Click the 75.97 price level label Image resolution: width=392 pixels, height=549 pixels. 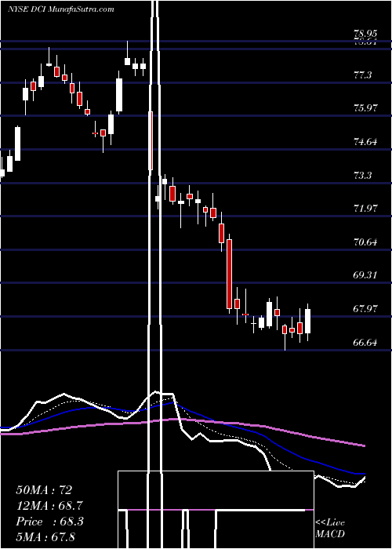coord(365,108)
